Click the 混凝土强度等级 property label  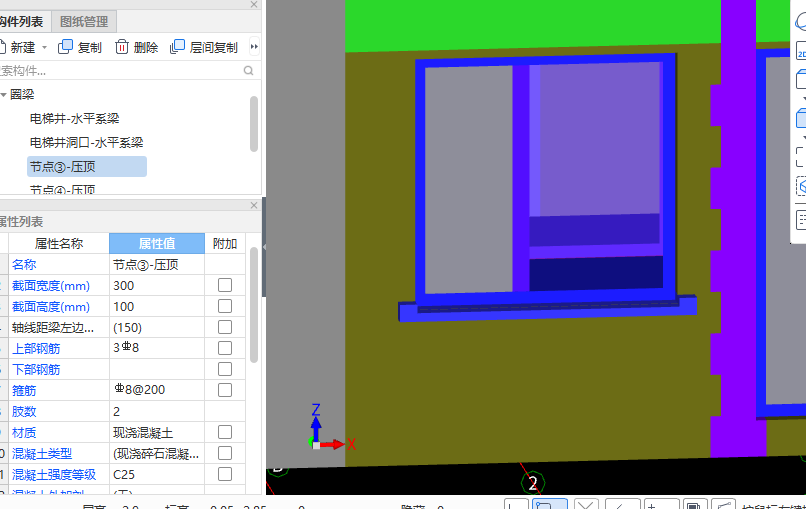pyautogui.click(x=54, y=475)
